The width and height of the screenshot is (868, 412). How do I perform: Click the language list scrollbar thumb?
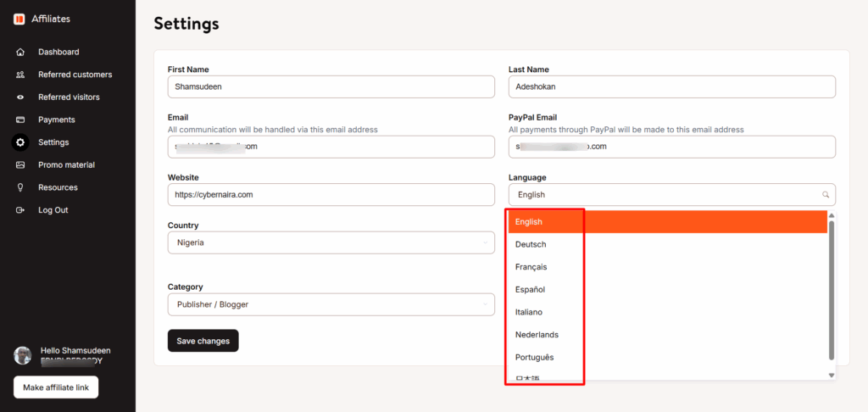[x=832, y=290]
